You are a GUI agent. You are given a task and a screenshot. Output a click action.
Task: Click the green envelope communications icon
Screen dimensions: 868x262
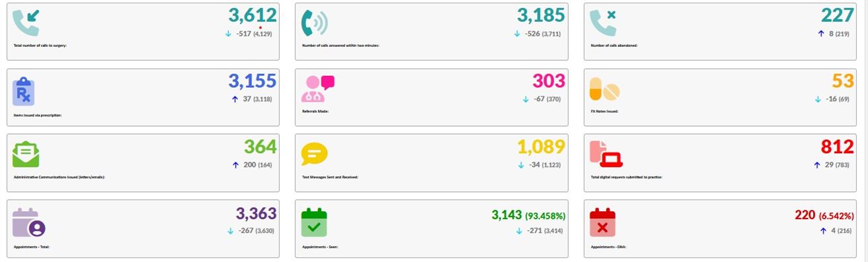[26, 154]
